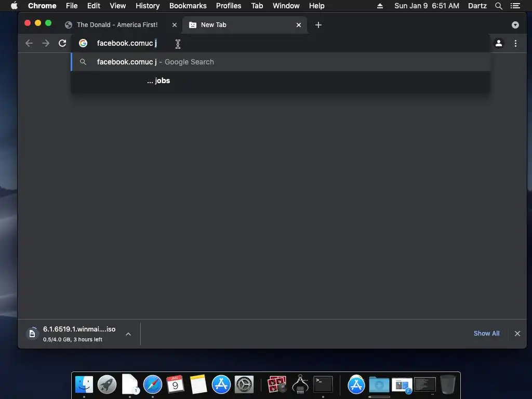Open the History menu
Image resolution: width=532 pixels, height=399 pixels.
[148, 6]
